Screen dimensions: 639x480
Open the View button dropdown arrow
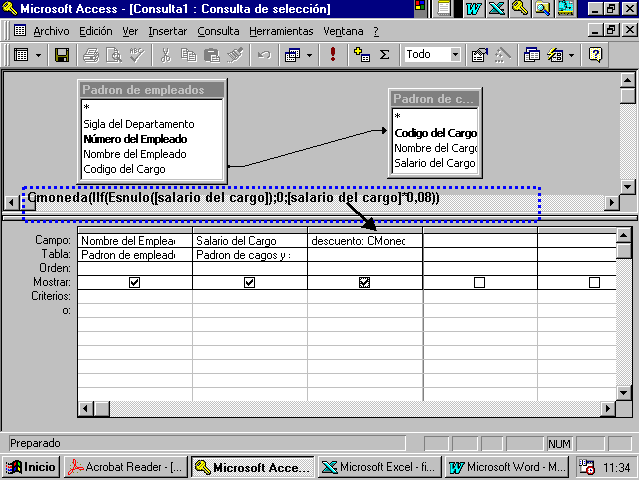38,55
